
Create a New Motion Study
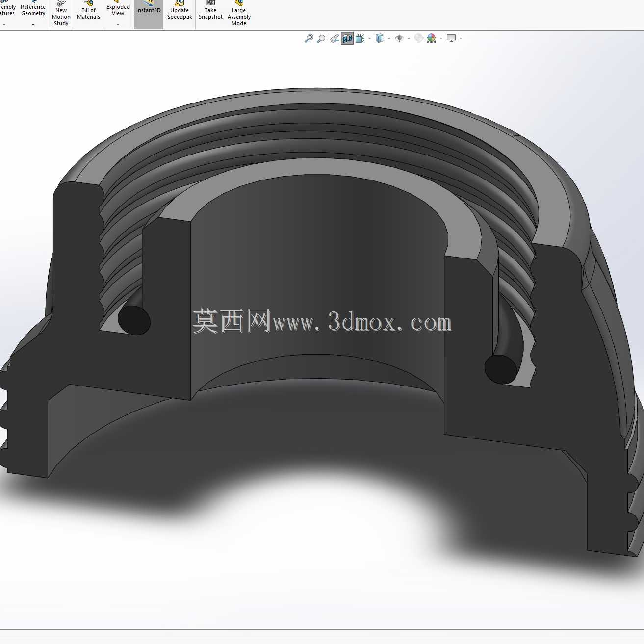pyautogui.click(x=61, y=14)
